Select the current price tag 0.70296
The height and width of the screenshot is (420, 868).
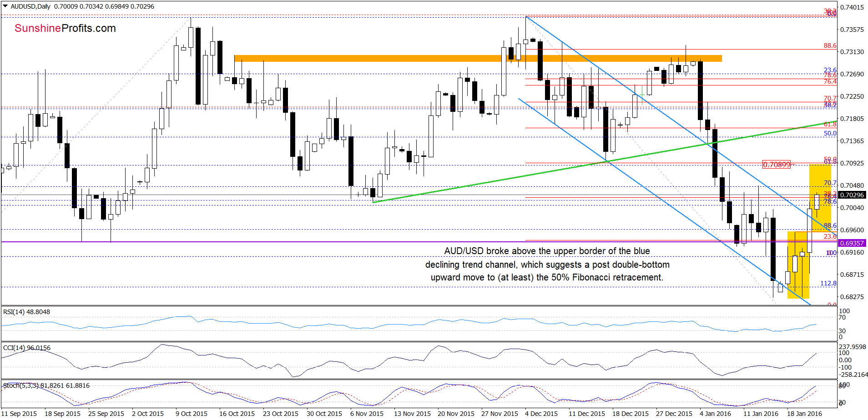pos(852,195)
